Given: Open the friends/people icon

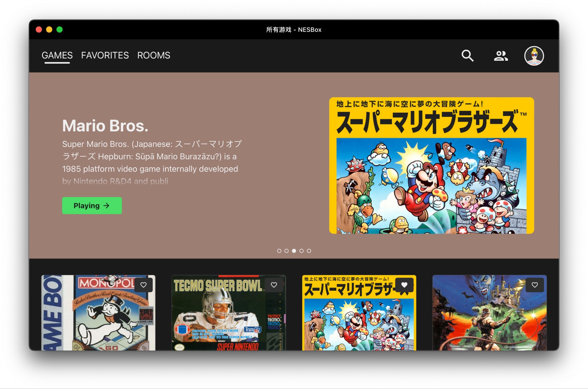Looking at the screenshot, I should click(501, 56).
